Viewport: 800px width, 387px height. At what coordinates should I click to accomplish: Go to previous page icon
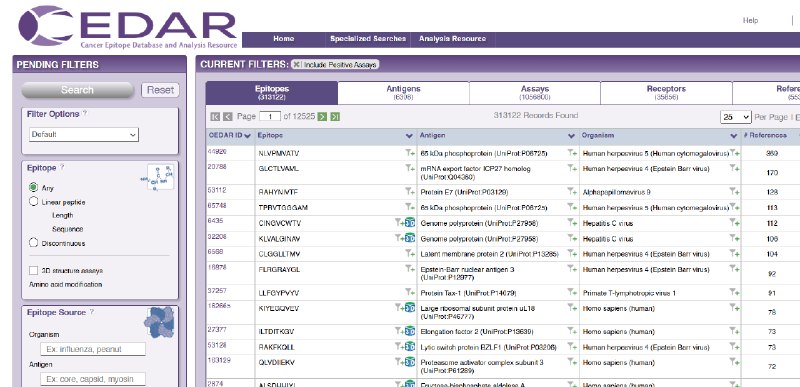228,117
